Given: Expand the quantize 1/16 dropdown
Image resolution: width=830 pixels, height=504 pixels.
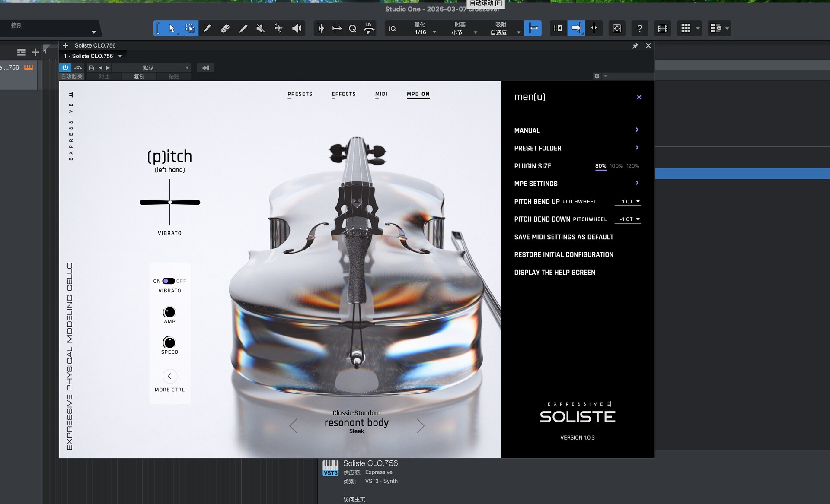Looking at the screenshot, I should coord(434,32).
